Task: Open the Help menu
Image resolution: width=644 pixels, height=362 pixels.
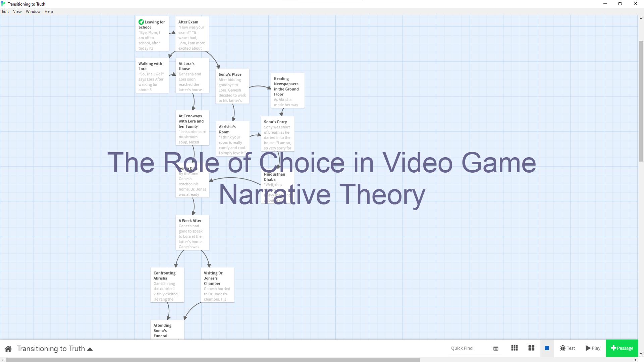Action: (x=49, y=11)
